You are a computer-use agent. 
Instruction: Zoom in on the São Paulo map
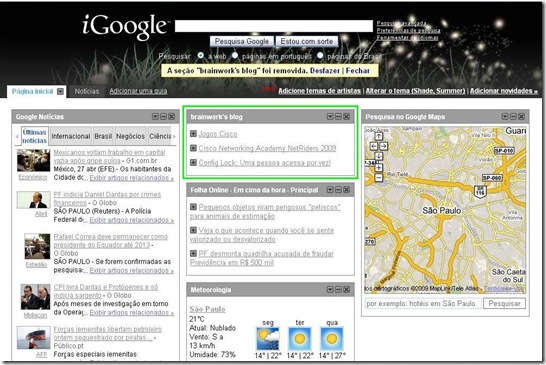click(379, 168)
